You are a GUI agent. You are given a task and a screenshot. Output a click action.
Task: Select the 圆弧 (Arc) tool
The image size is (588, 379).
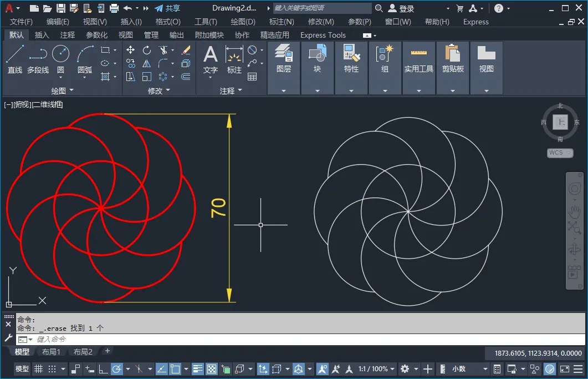click(85, 59)
